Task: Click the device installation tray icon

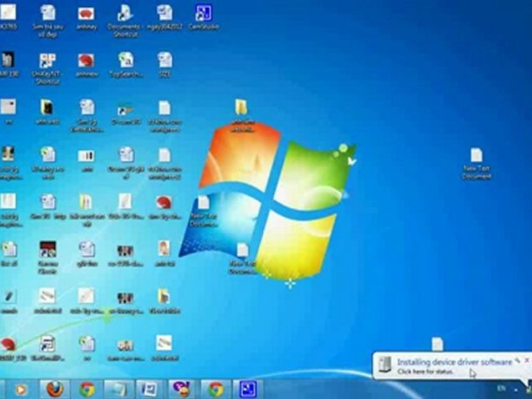Action: click(528, 389)
